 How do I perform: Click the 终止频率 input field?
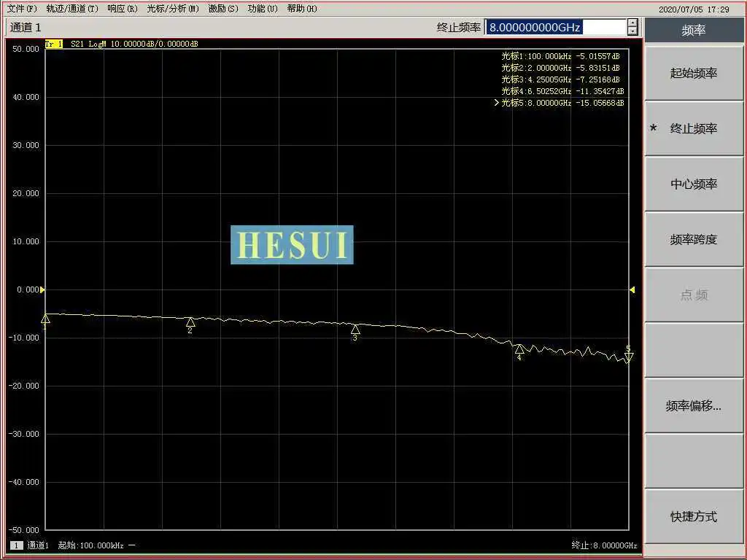pyautogui.click(x=555, y=27)
